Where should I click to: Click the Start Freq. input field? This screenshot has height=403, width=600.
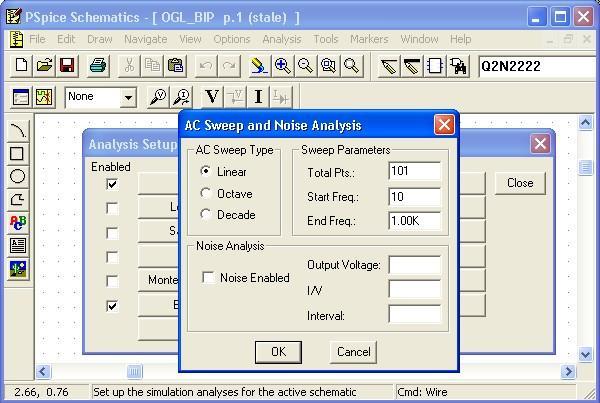tap(414, 196)
